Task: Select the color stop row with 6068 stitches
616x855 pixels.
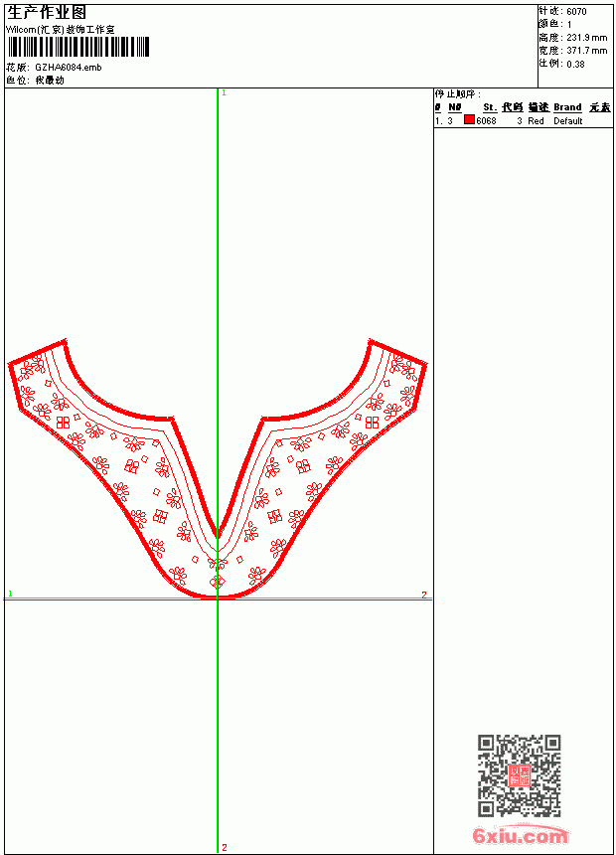Action: pos(524,121)
